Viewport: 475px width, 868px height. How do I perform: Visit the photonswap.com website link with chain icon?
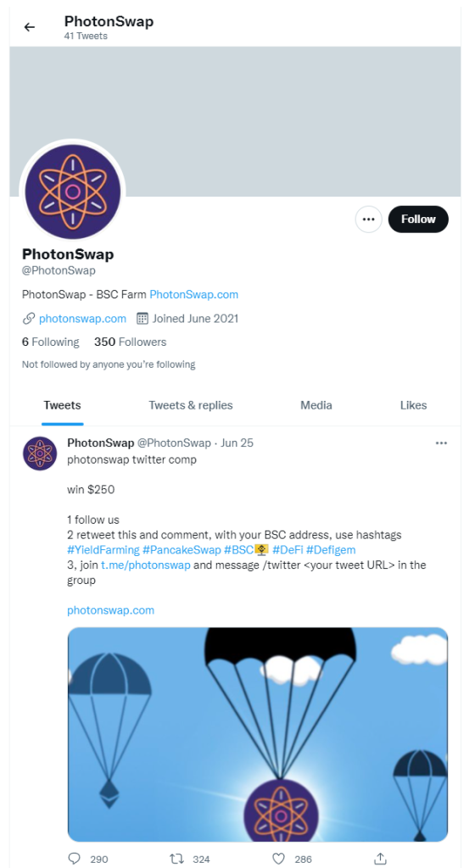tap(82, 319)
